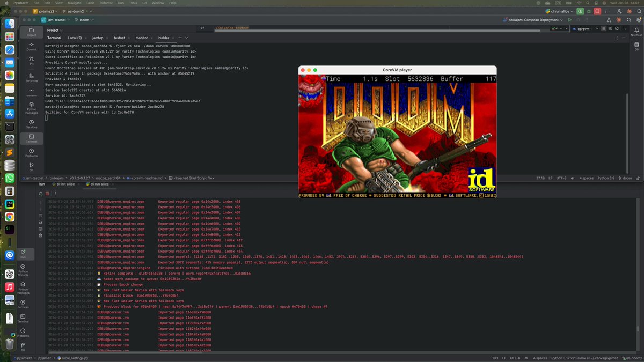Viewport: 644px width, 362px height.
Task: Open the Refactor menu in menu bar
Action: [106, 3]
